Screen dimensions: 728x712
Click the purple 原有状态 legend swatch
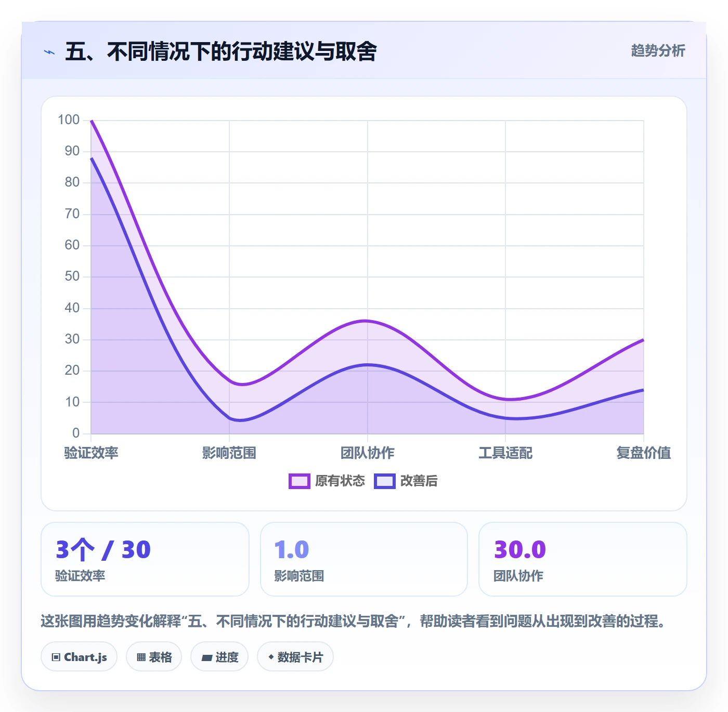coord(300,481)
